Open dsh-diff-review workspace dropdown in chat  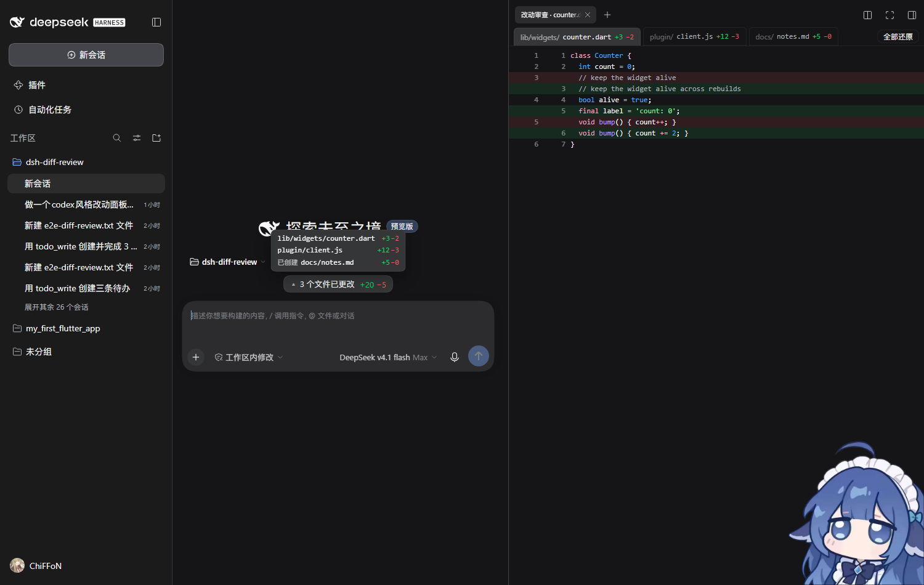pos(227,262)
